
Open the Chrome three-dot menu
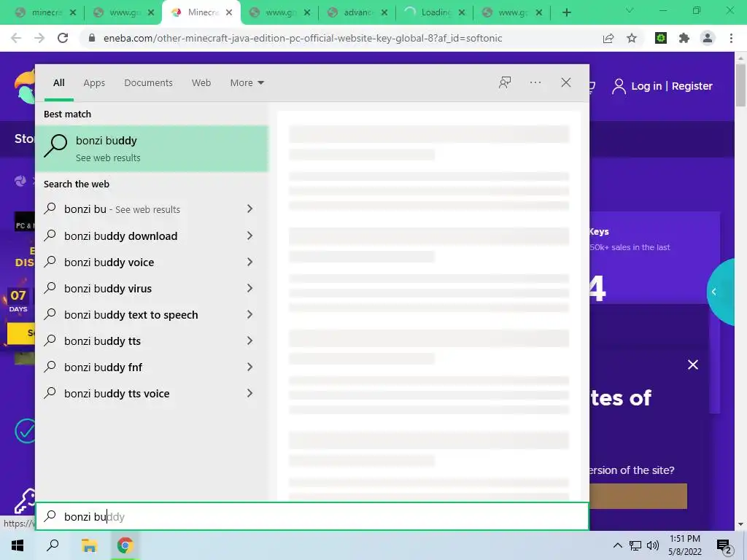point(731,38)
